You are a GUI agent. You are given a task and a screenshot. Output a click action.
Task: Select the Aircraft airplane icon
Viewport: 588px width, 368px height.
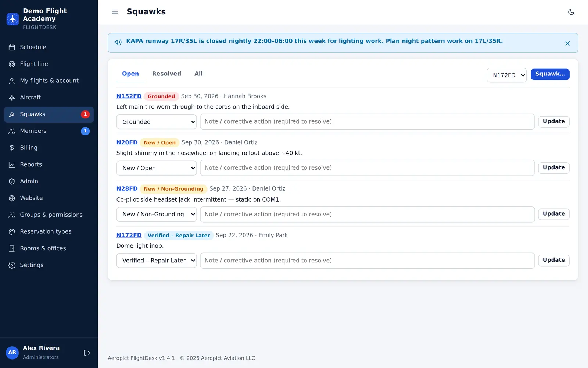(12, 98)
